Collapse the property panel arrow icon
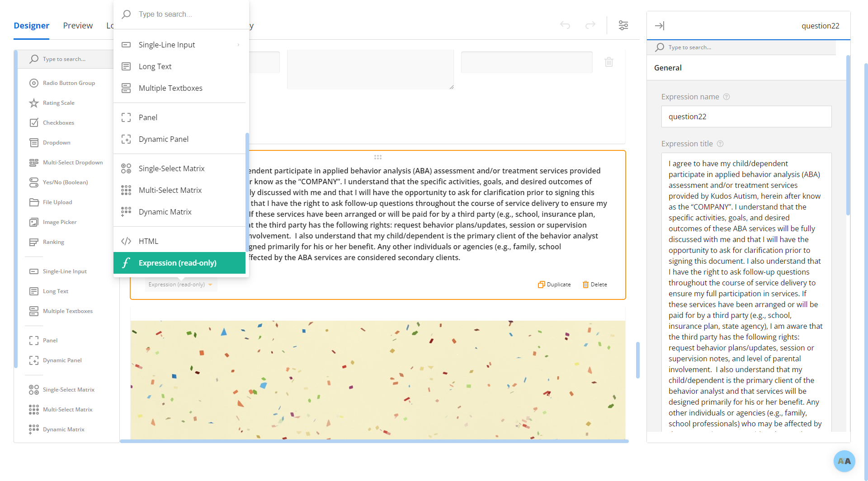Viewport: 868px width, 481px height. click(x=660, y=26)
